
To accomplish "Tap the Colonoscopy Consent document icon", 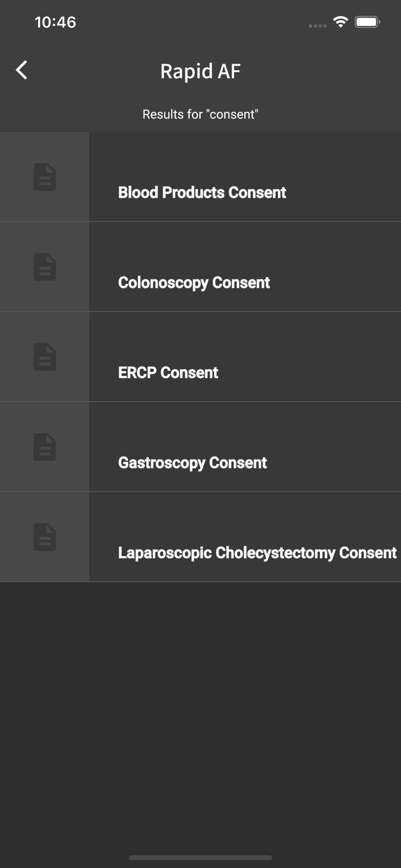I will (45, 267).
